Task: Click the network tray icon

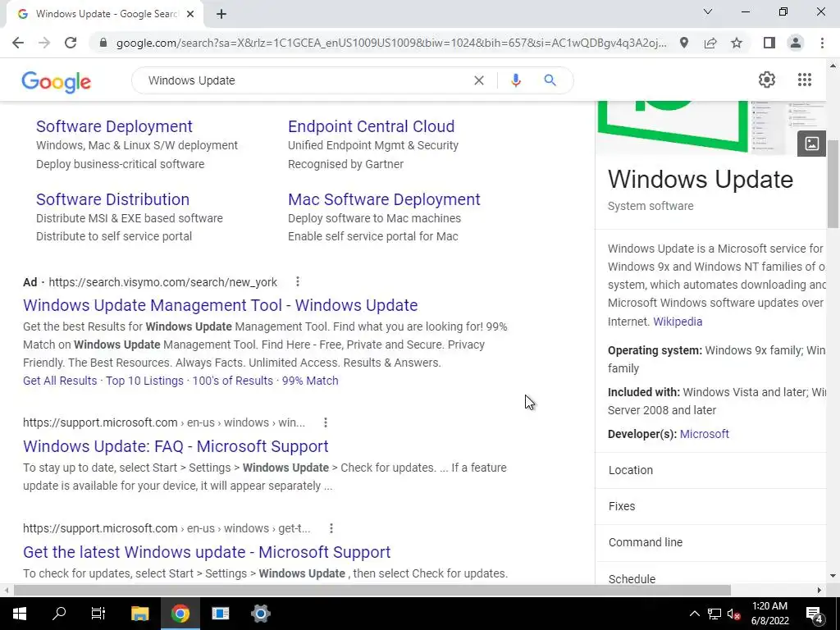Action: 714,614
